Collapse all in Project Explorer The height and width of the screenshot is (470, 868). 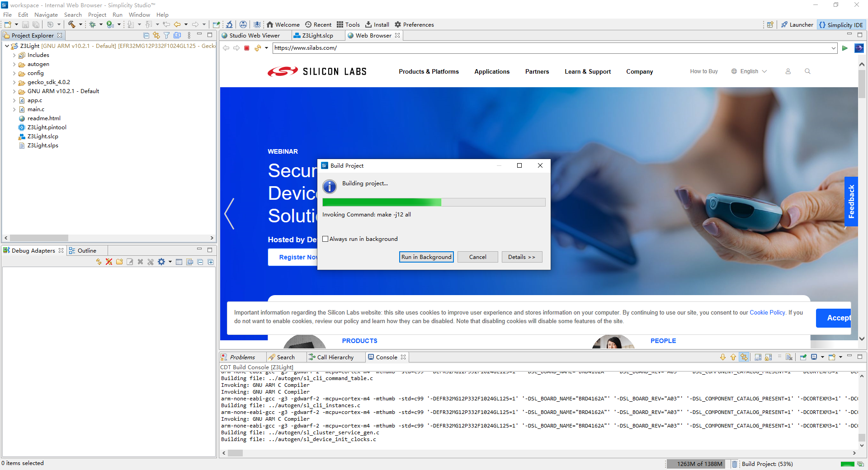coord(146,35)
